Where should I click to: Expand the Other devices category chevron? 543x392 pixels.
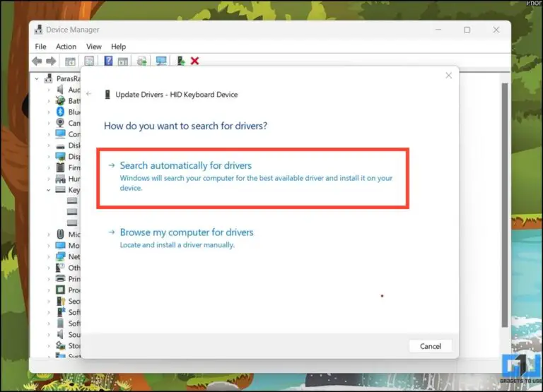49,268
